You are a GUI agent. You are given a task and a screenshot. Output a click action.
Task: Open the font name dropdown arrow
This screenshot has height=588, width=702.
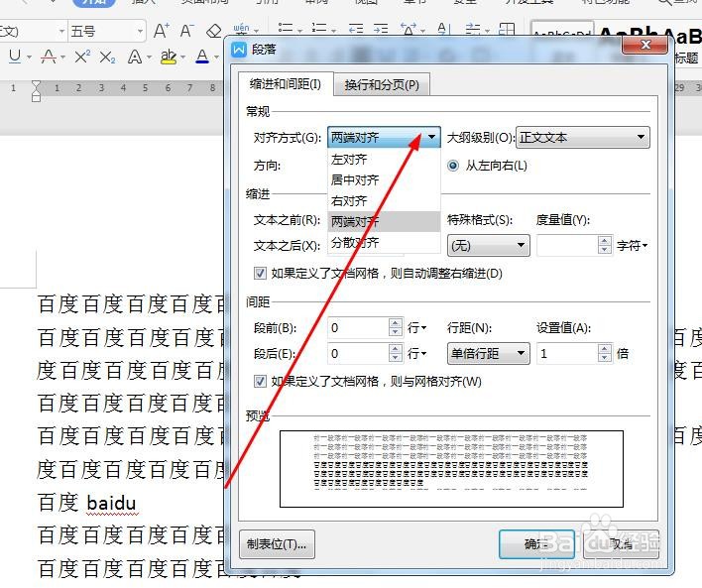point(61,32)
